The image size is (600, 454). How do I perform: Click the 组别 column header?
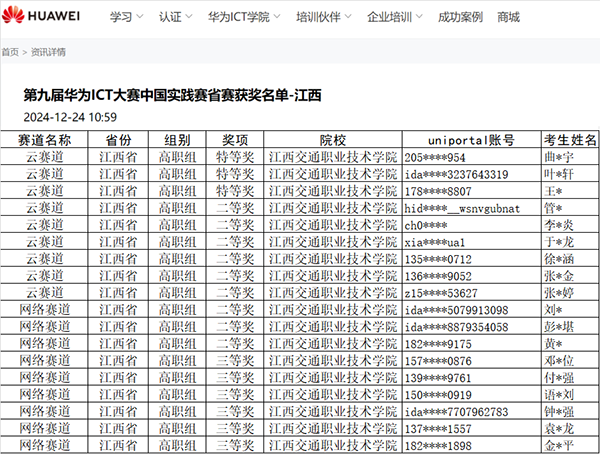click(177, 140)
